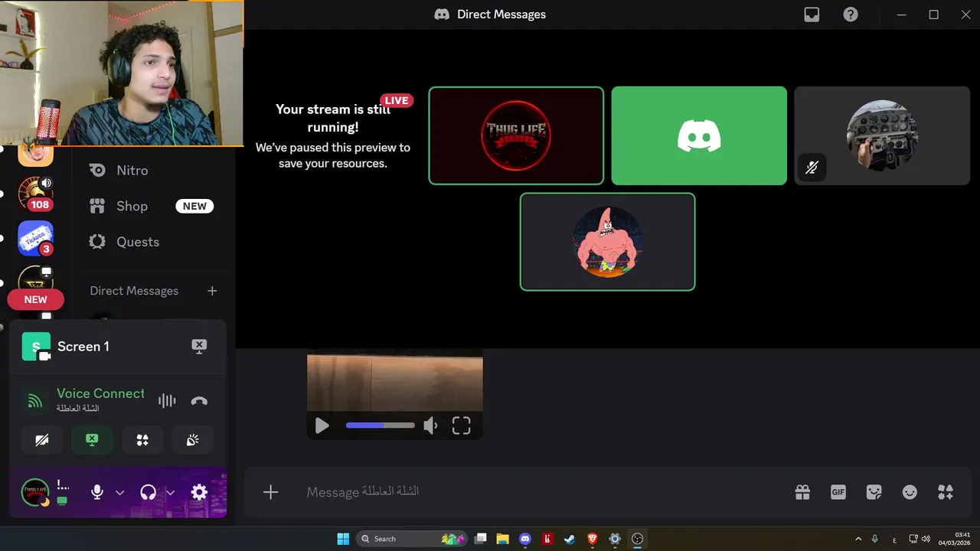This screenshot has height=551, width=980.
Task: Open the soundboard button
Action: pos(192,440)
